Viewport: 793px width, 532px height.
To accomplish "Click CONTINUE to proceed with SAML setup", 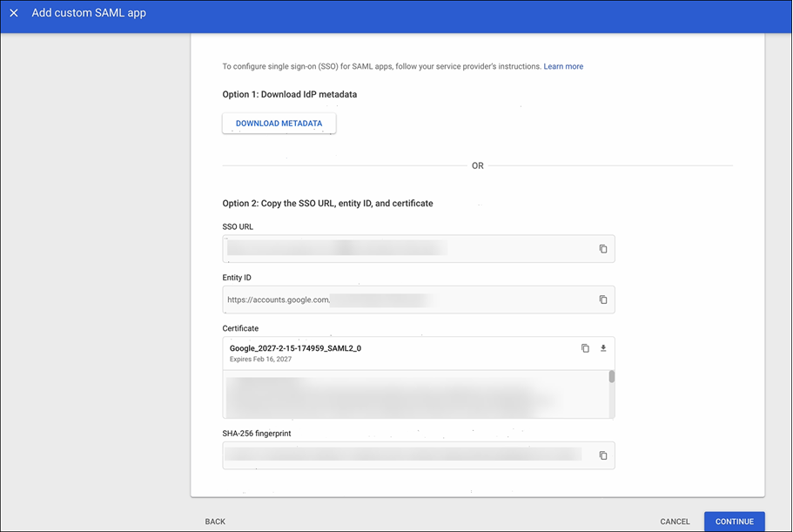I will pos(734,521).
